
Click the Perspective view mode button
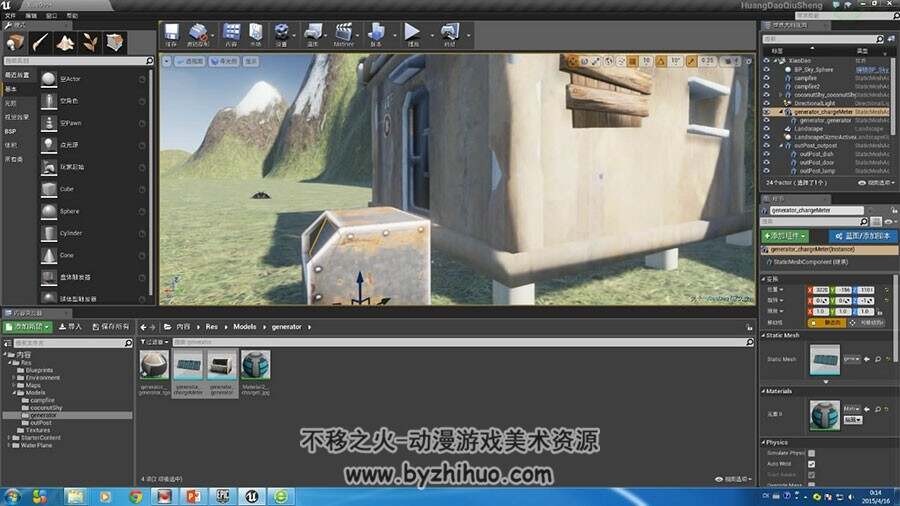189,61
